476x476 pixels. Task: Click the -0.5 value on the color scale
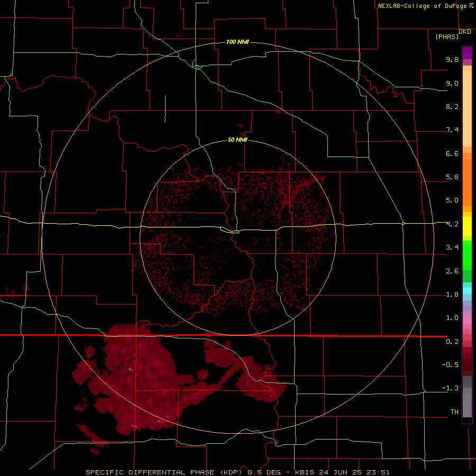pos(450,365)
